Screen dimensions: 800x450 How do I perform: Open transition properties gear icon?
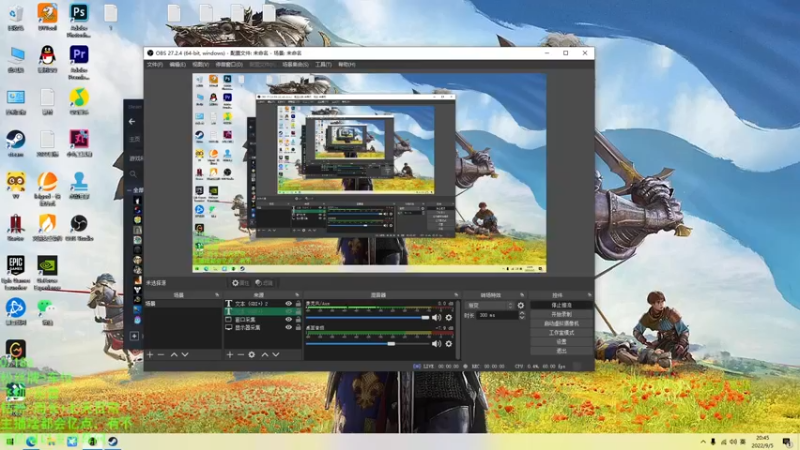click(x=520, y=306)
